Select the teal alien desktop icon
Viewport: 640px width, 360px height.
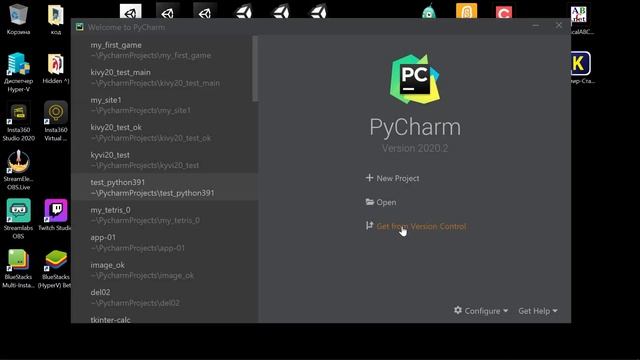(x=429, y=11)
